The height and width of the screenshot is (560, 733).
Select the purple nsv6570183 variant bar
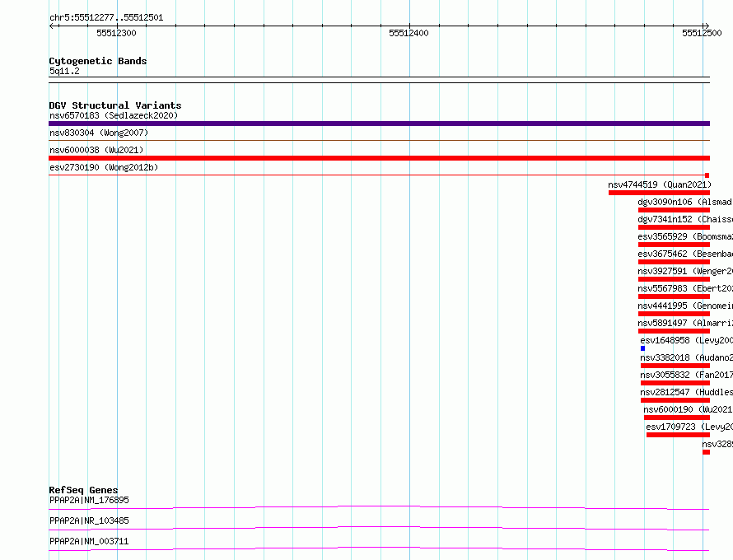[x=379, y=124]
